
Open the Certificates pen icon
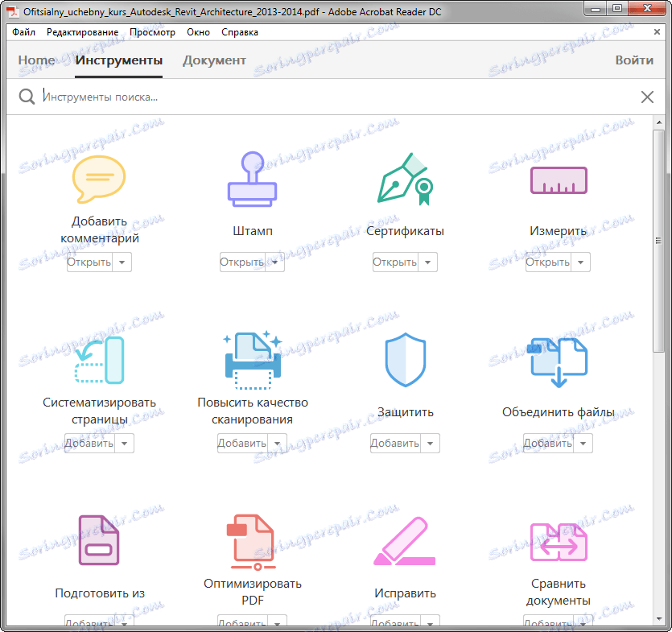click(x=405, y=180)
